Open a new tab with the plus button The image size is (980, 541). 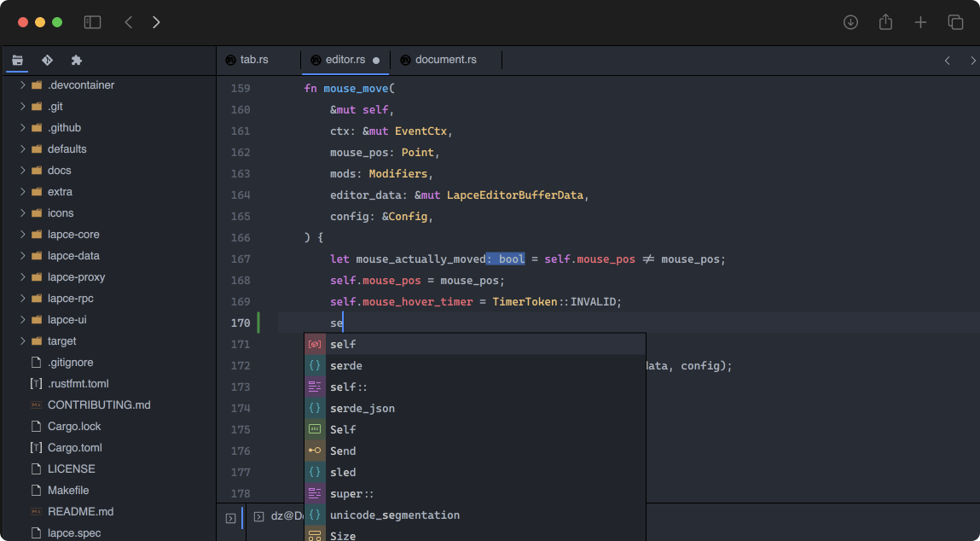coord(920,22)
